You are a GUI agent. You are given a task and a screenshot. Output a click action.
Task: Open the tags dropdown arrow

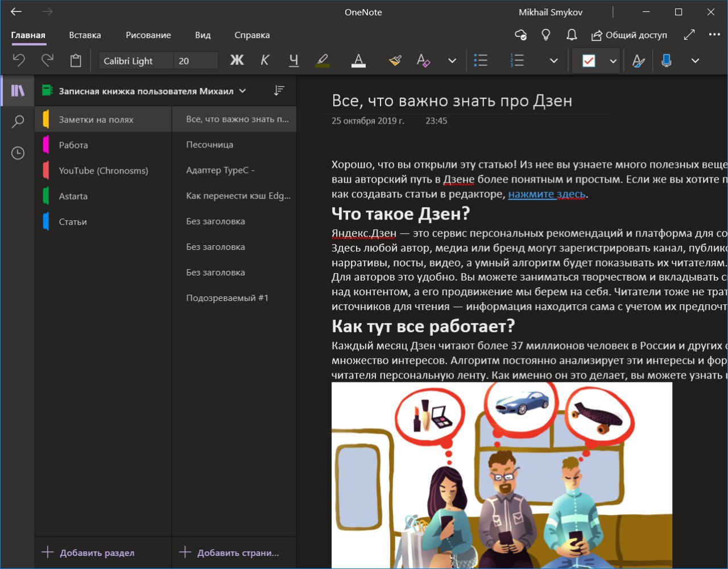point(613,61)
